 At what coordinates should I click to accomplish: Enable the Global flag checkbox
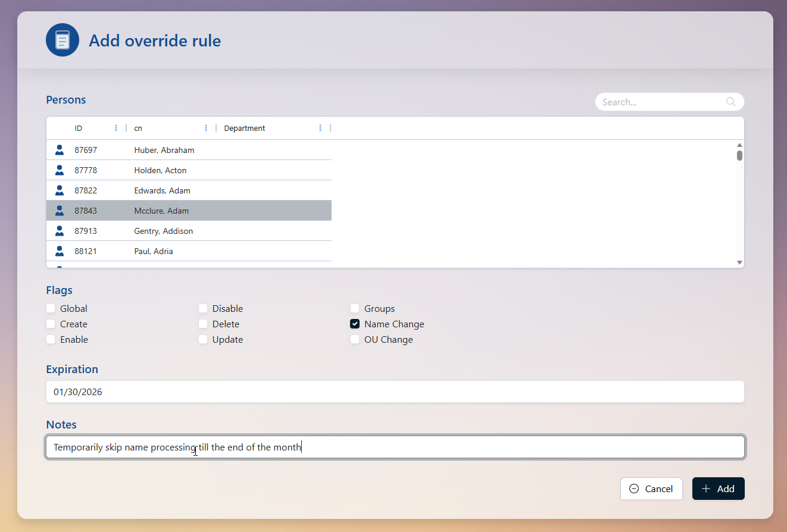coord(51,309)
